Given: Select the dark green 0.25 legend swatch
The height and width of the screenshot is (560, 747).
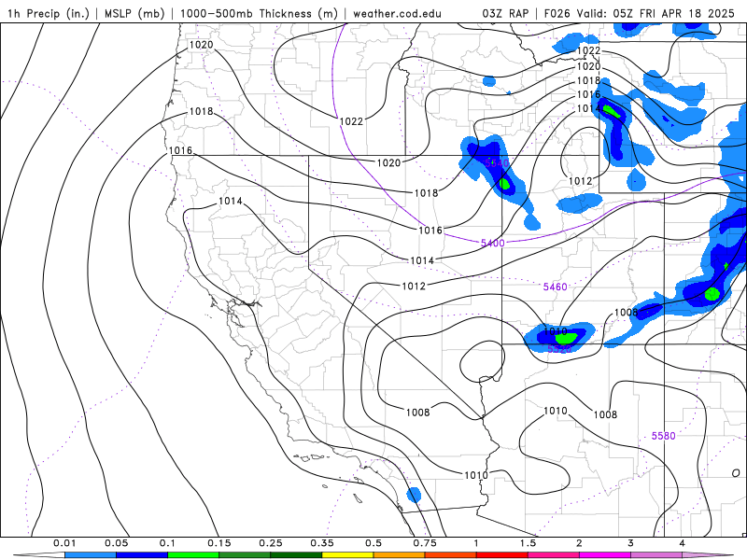Looking at the screenshot, I should 296,555.
